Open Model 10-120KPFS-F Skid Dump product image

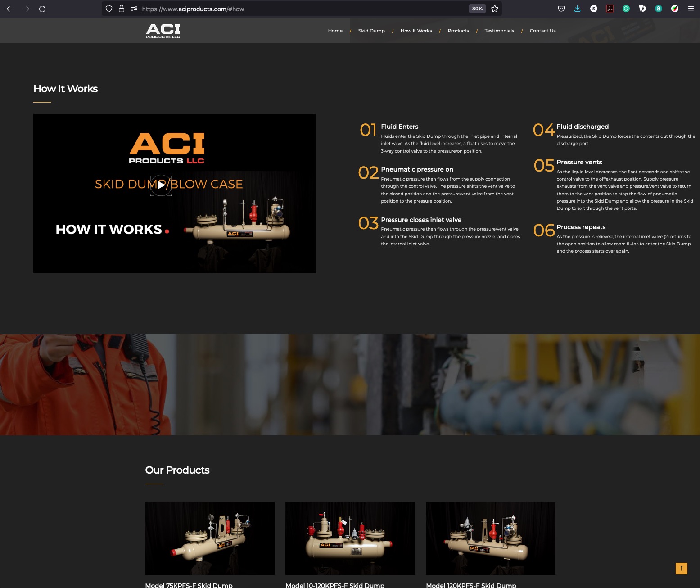click(350, 538)
